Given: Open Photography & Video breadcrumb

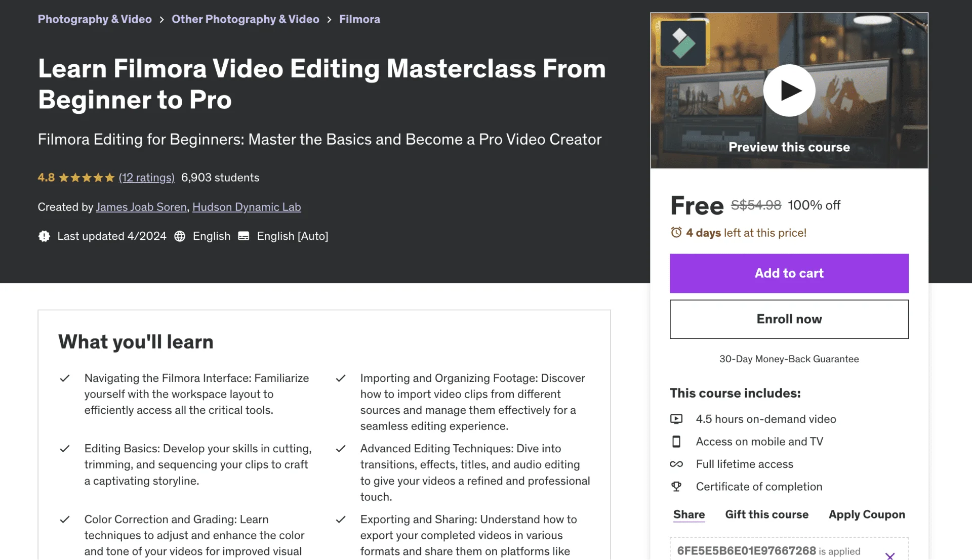Looking at the screenshot, I should pyautogui.click(x=95, y=19).
